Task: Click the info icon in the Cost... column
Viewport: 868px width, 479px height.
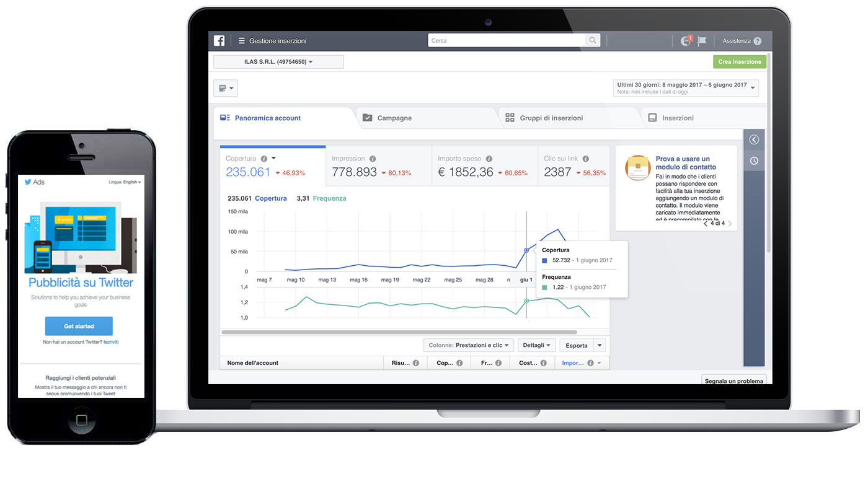Action: pyautogui.click(x=543, y=363)
